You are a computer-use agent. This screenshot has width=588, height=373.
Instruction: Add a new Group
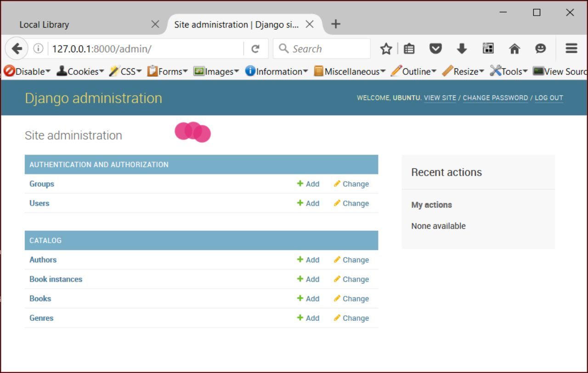point(308,184)
